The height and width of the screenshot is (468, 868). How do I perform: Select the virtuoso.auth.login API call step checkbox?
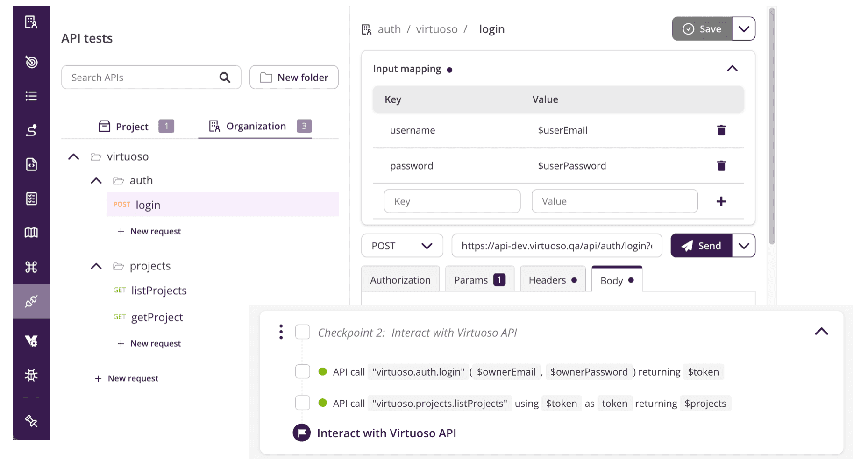coord(303,372)
